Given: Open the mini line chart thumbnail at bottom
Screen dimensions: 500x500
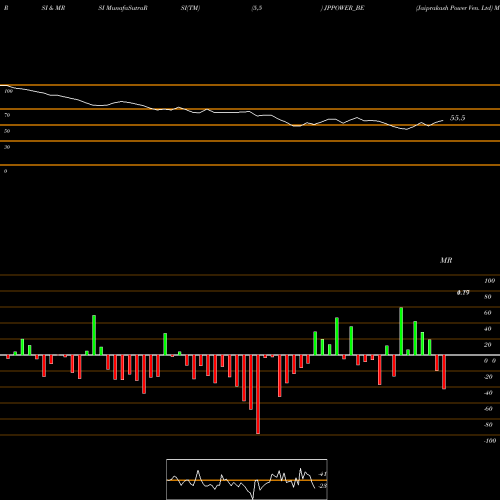Looking at the screenshot, I should 247,479.
